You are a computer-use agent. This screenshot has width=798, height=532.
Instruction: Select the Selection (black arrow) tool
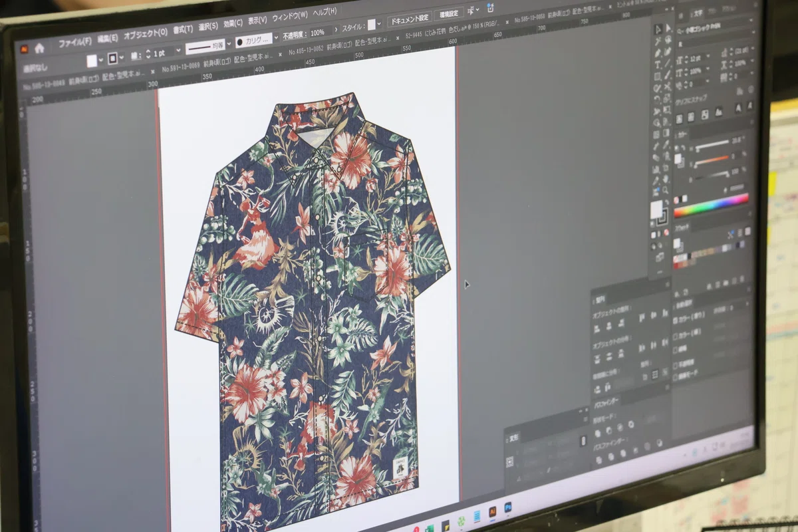tap(658, 29)
